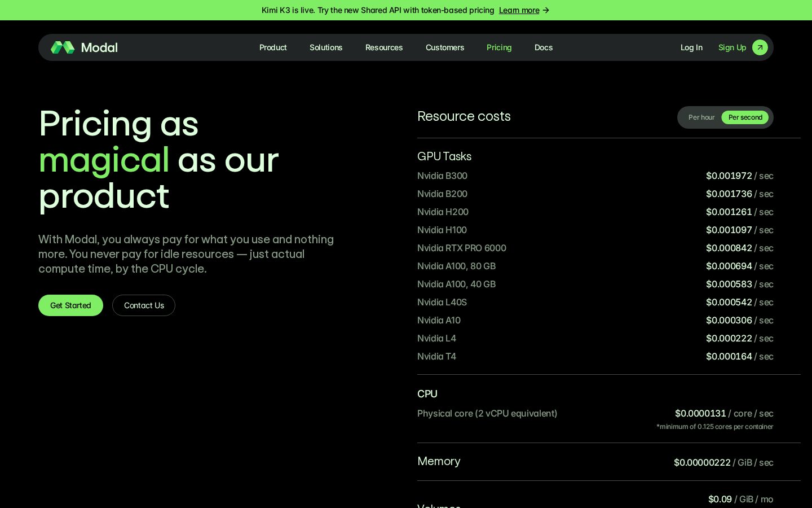The height and width of the screenshot is (508, 812).
Task: Click the Nvidia A100, 40 GB label
Action: pos(456,284)
